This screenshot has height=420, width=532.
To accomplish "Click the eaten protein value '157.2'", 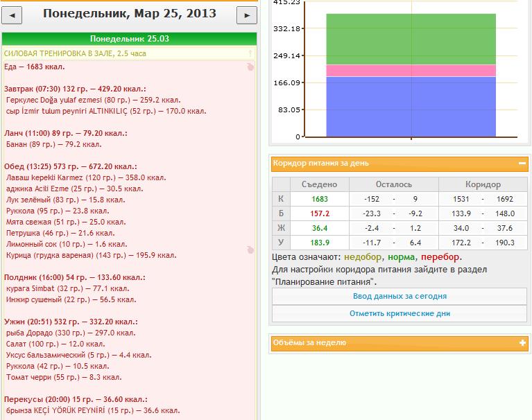I will coord(320,213).
